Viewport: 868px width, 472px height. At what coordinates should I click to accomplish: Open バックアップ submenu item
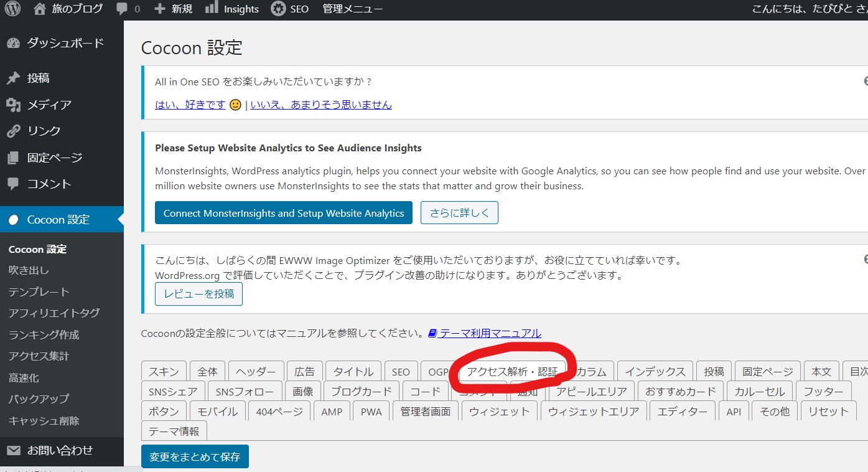(x=39, y=399)
